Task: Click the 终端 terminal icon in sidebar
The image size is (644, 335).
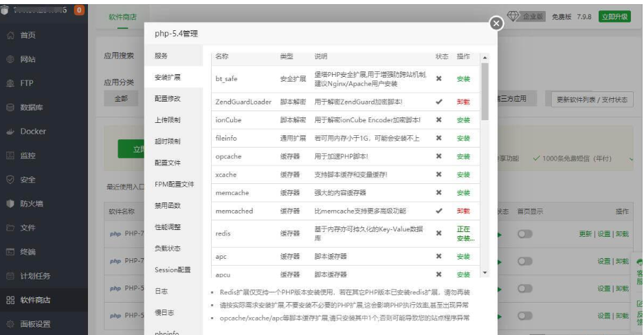Action: click(11, 252)
